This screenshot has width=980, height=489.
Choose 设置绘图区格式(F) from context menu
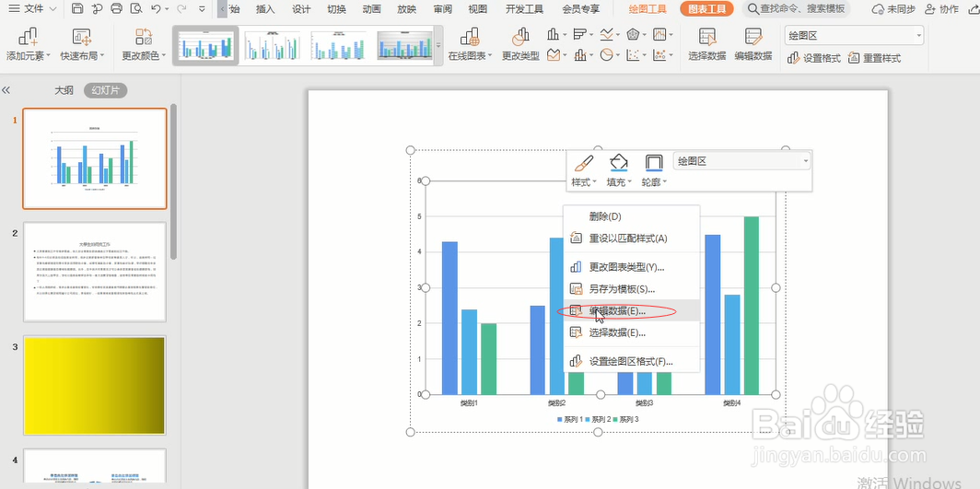[631, 361]
